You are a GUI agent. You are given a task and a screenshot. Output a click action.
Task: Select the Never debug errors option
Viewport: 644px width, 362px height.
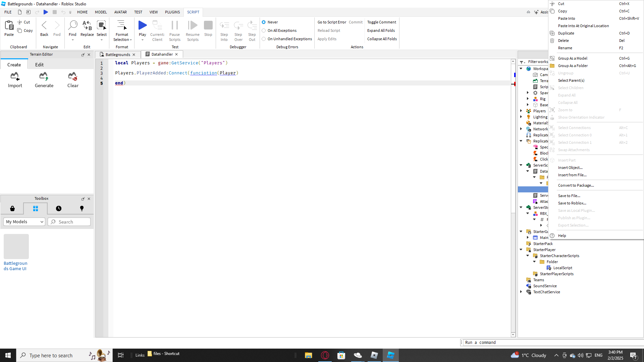(264, 22)
